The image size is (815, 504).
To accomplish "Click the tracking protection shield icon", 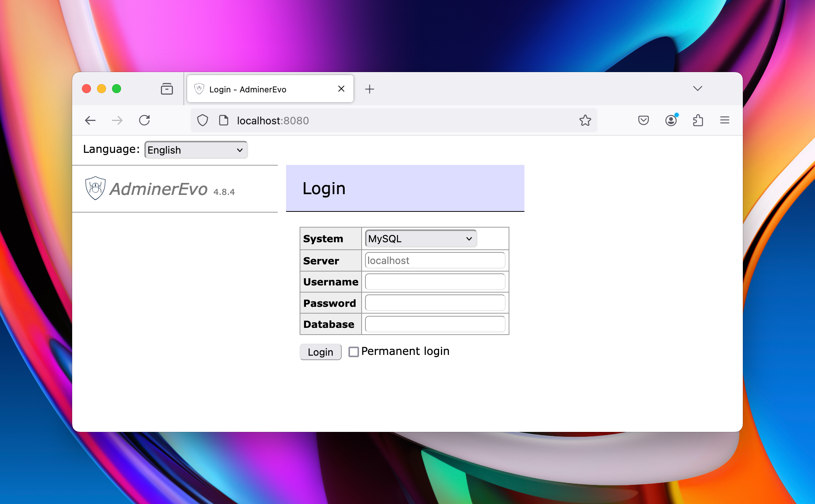I will tap(203, 121).
